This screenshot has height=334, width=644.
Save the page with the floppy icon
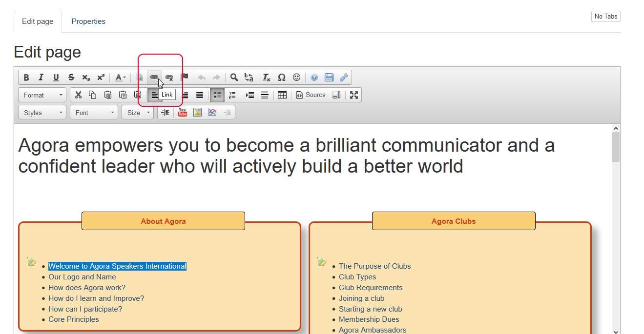point(329,78)
